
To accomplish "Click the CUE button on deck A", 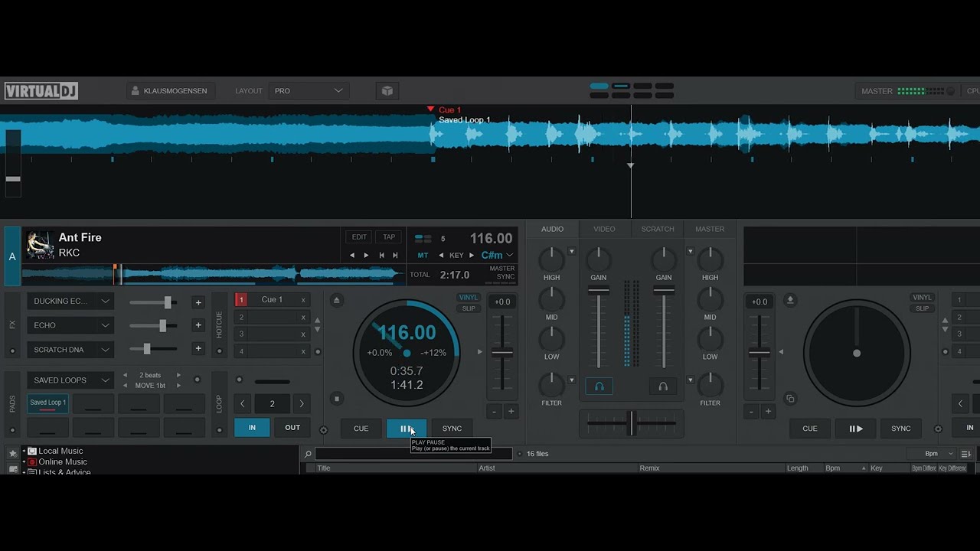I will 361,429.
